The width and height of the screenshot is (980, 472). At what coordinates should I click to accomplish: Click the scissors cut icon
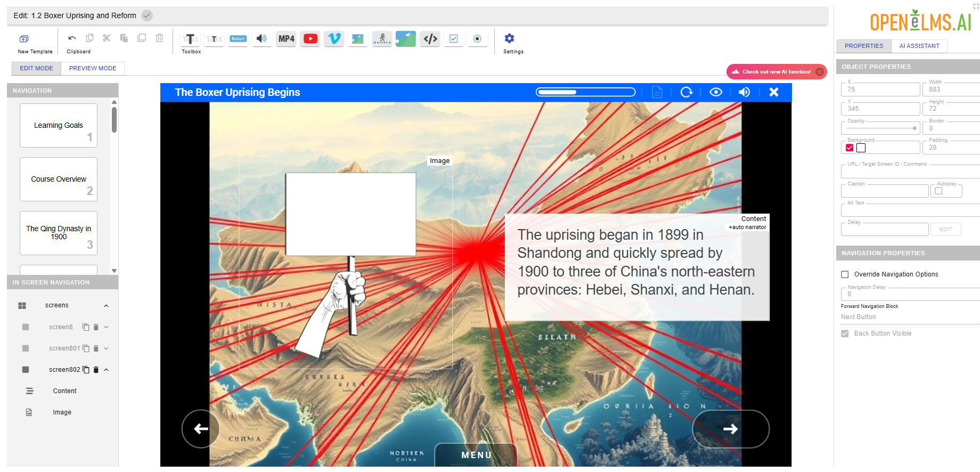(107, 38)
